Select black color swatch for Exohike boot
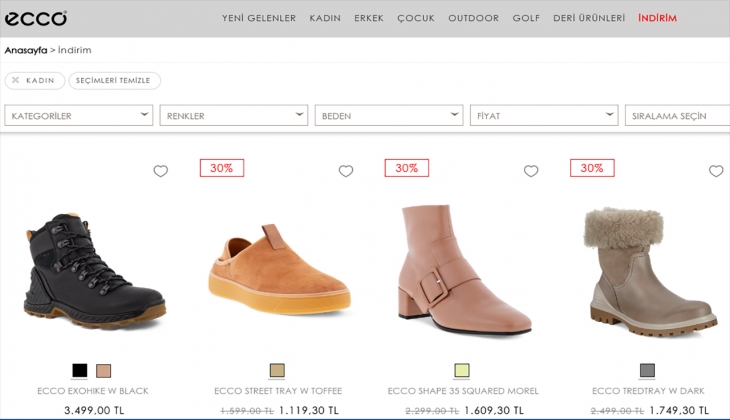Viewport: 730px width, 420px height. point(80,370)
